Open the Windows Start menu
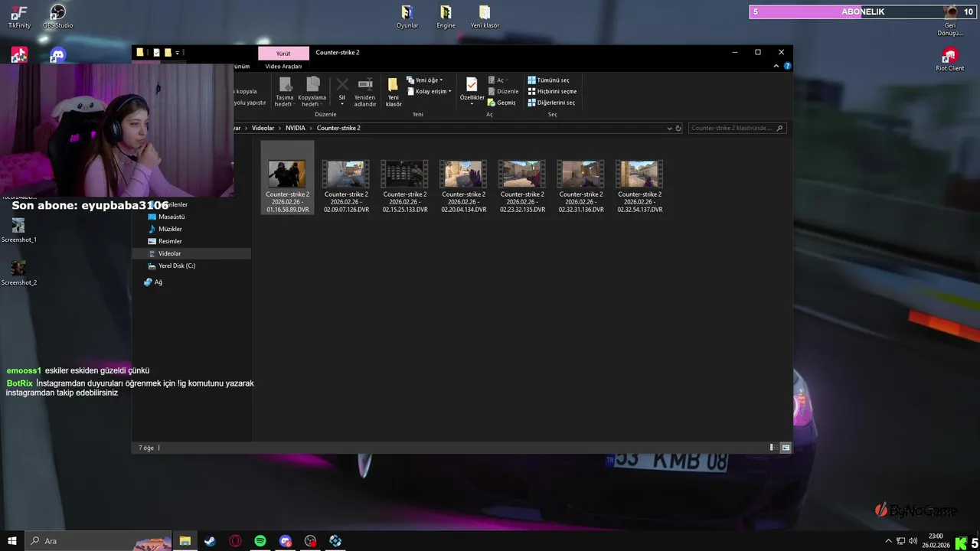The width and height of the screenshot is (980, 551). [12, 541]
